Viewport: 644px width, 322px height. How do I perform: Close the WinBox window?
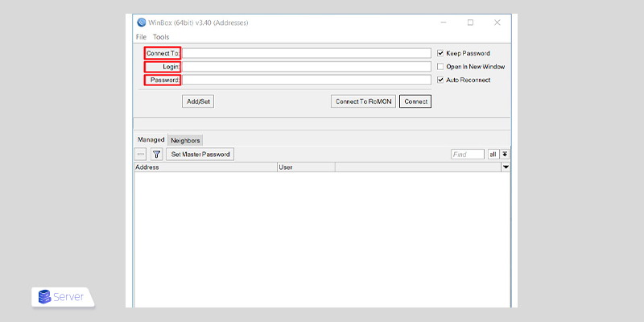(497, 23)
